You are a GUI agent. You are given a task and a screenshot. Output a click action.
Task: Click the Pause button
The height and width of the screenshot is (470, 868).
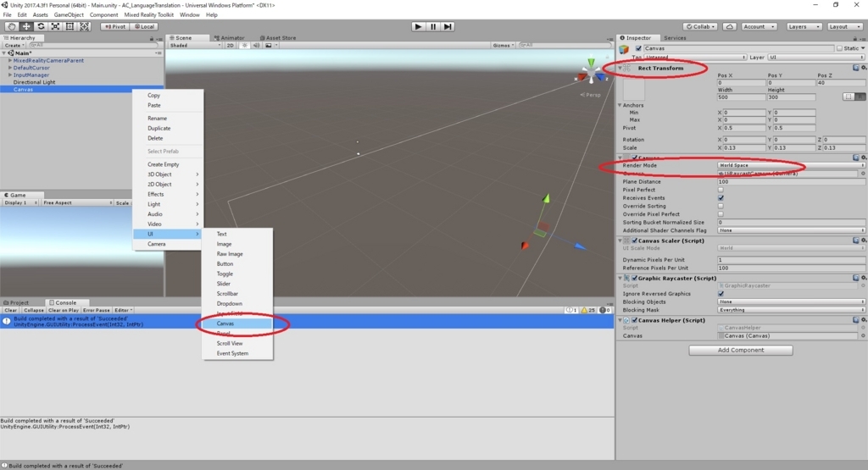click(x=433, y=26)
